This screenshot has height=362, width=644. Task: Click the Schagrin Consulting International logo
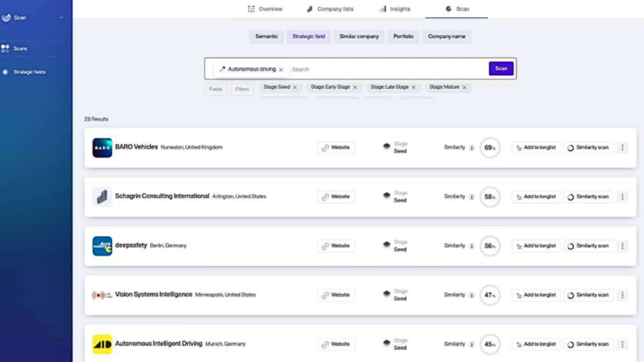click(102, 197)
